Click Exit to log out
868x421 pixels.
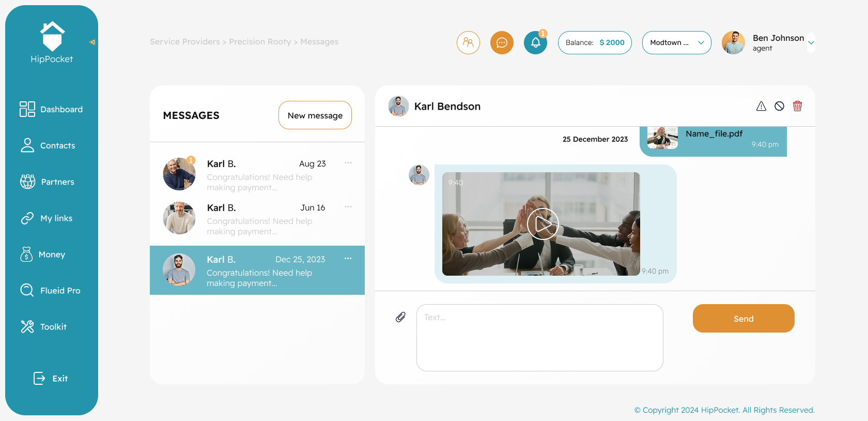[51, 379]
